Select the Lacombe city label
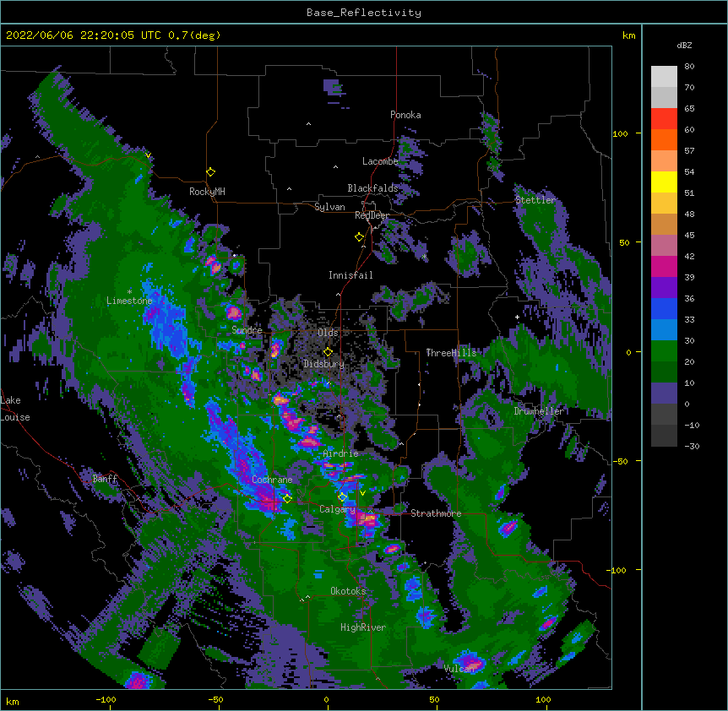 (x=380, y=161)
